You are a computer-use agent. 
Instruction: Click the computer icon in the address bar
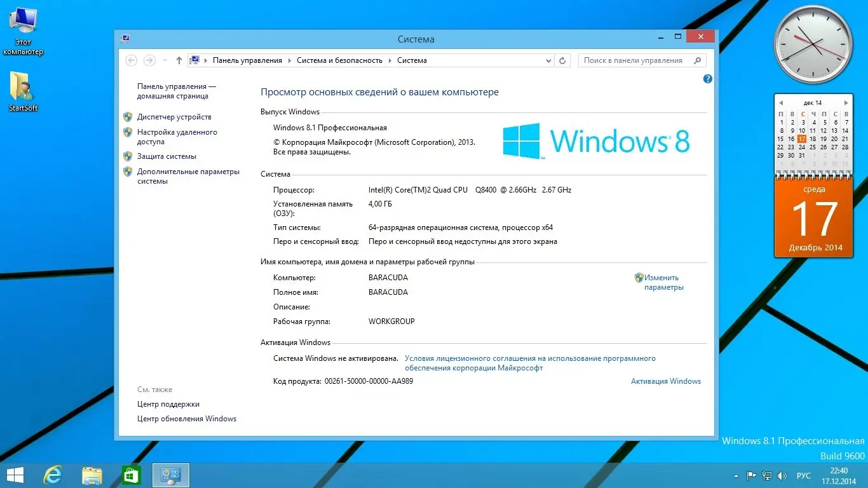(195, 60)
